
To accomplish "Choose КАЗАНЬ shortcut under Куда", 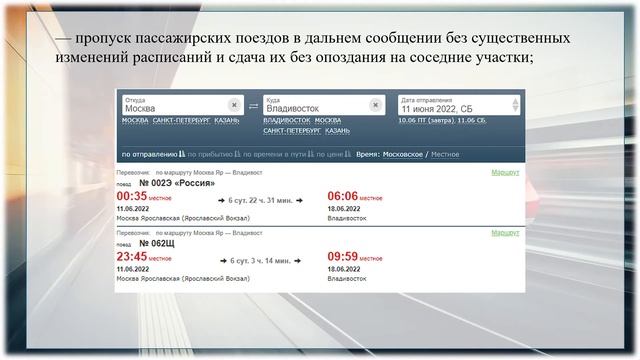I will pyautogui.click(x=338, y=131).
